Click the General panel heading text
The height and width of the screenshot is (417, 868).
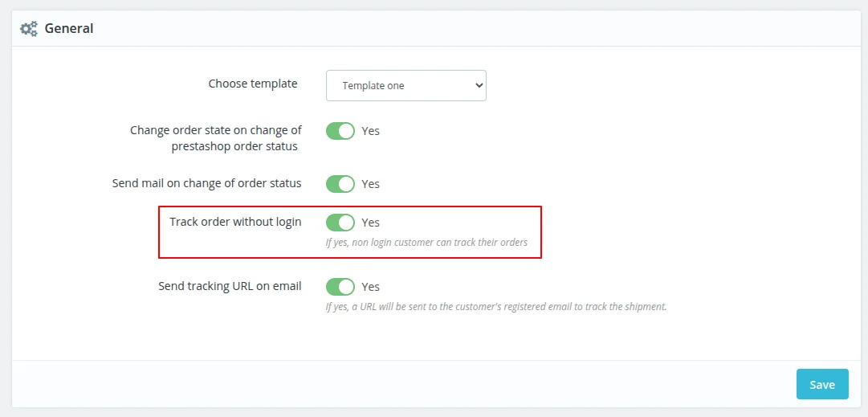coord(69,29)
